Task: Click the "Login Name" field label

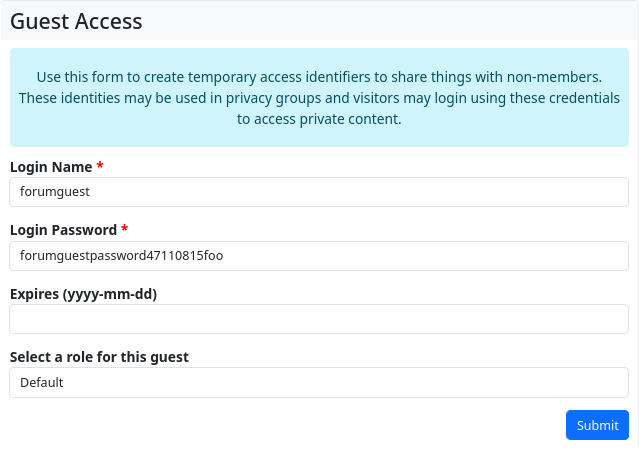Action: pyautogui.click(x=51, y=166)
